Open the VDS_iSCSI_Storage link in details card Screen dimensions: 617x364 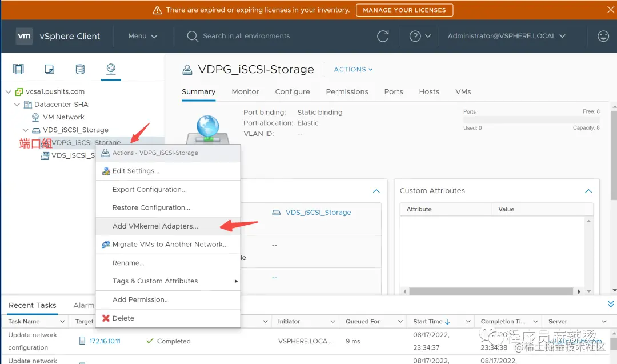click(318, 213)
